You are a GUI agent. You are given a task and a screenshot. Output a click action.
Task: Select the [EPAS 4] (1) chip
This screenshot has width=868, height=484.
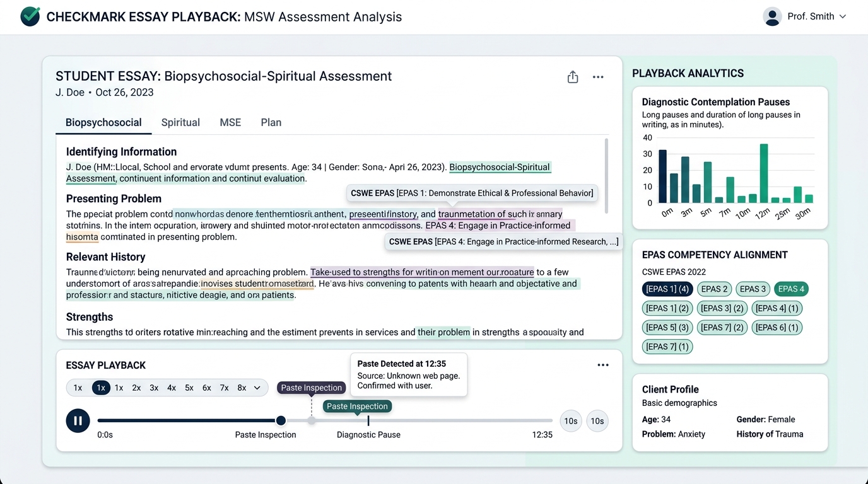coord(777,308)
